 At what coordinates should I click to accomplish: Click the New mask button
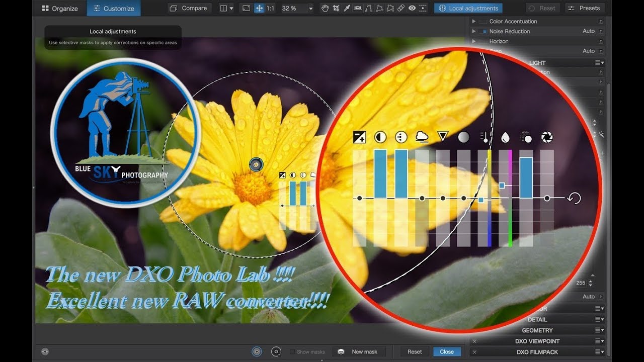[x=359, y=351]
